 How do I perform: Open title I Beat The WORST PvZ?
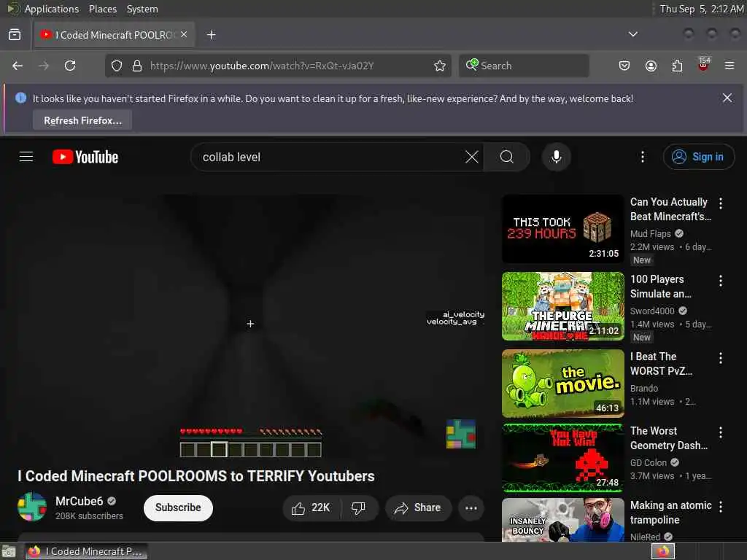(661, 363)
